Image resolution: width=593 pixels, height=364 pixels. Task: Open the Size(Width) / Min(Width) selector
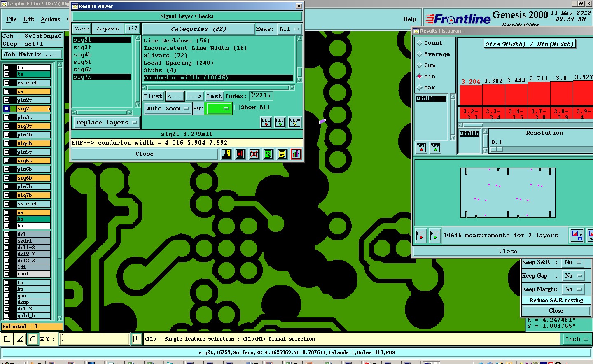point(530,44)
